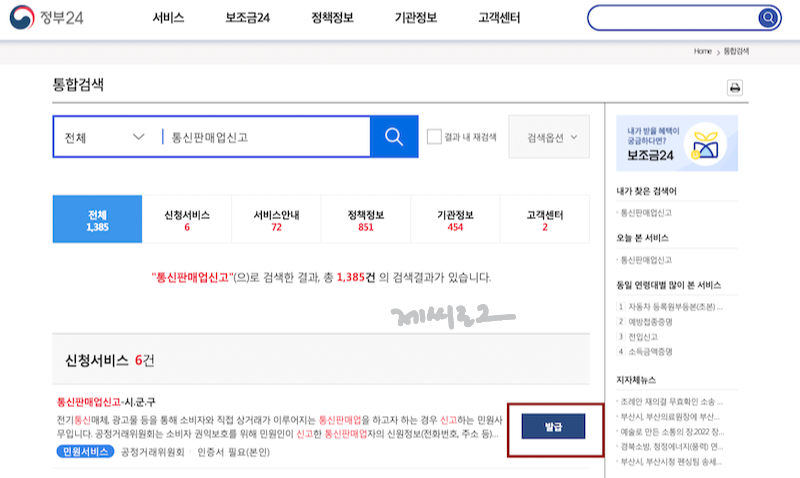
Task: Open recent search 통신판매업신고 under 내가 찾은 검색어
Action: [646, 213]
